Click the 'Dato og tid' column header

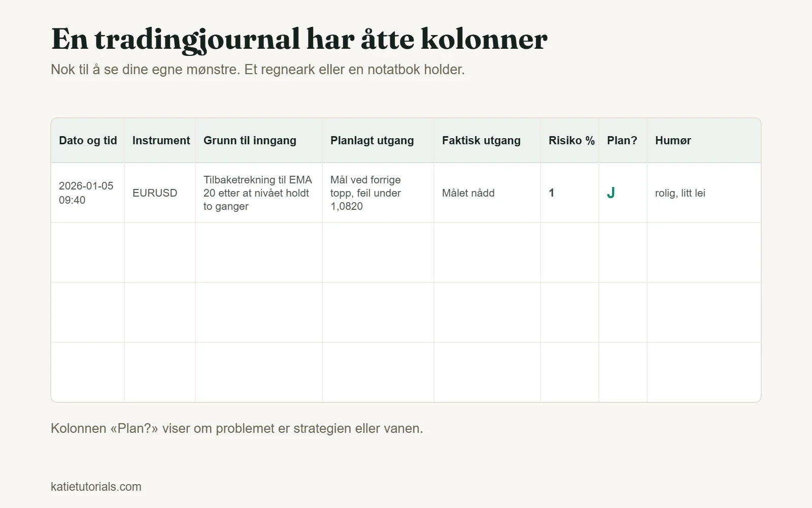point(88,141)
